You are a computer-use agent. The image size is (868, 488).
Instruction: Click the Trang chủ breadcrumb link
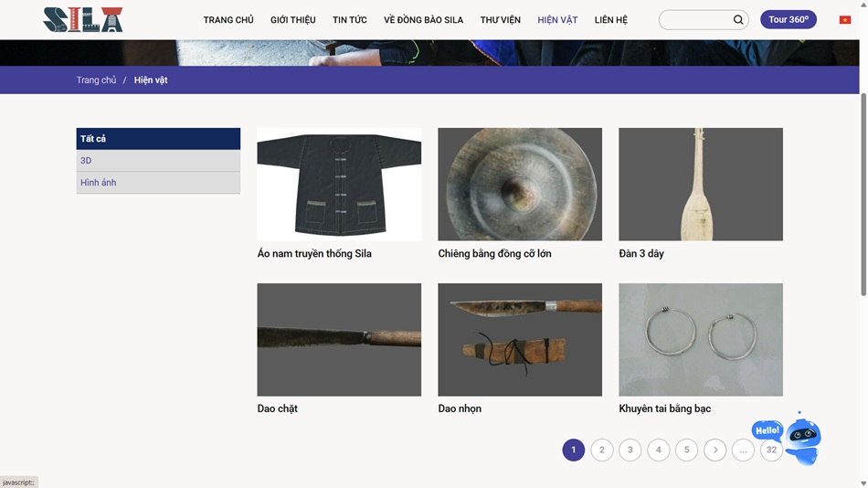point(96,80)
